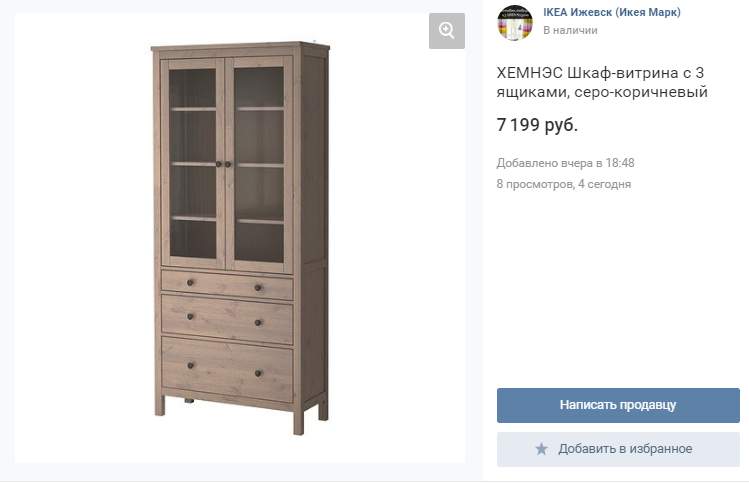
Task: Click the magnifier zoom icon on photo
Action: coord(447,31)
